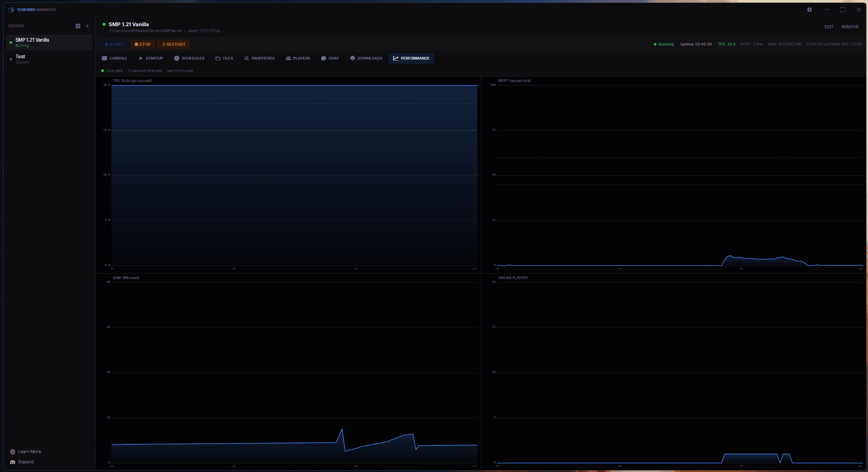868x472 pixels.
Task: Click the Uptime 00:45:59 status
Action: [x=696, y=44]
